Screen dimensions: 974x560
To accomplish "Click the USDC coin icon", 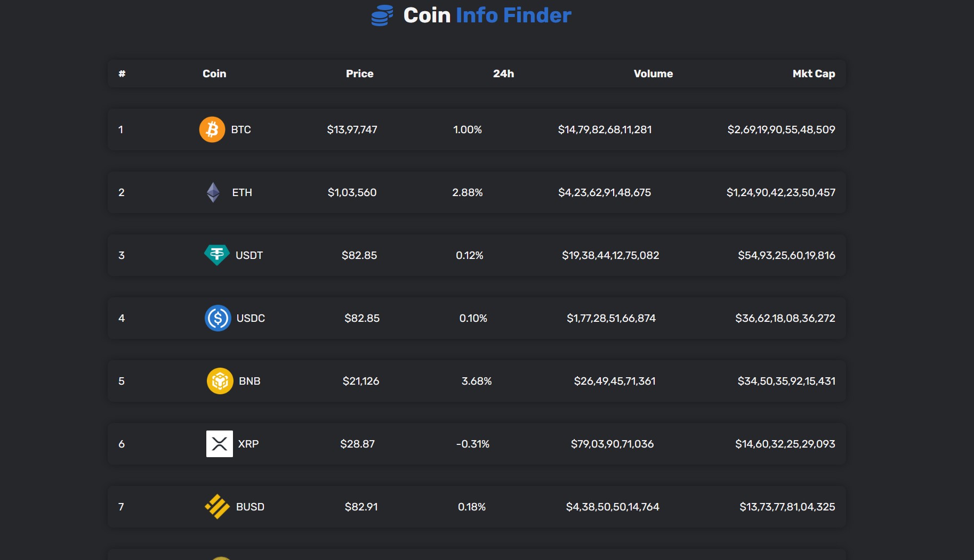I will [218, 318].
